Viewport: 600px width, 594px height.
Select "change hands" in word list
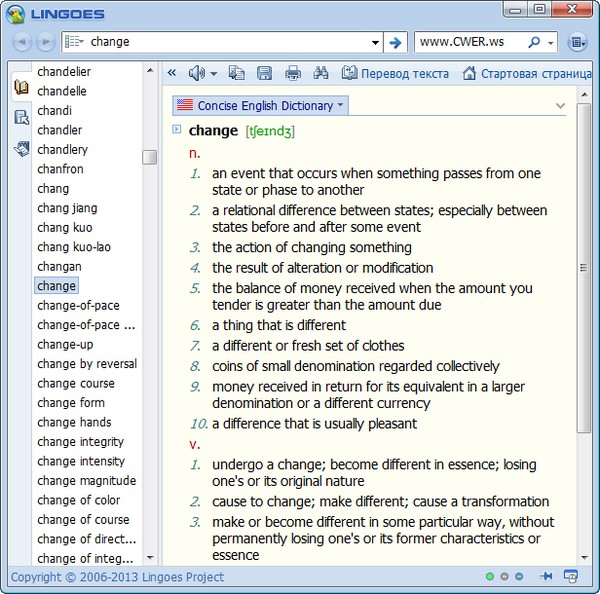point(74,422)
